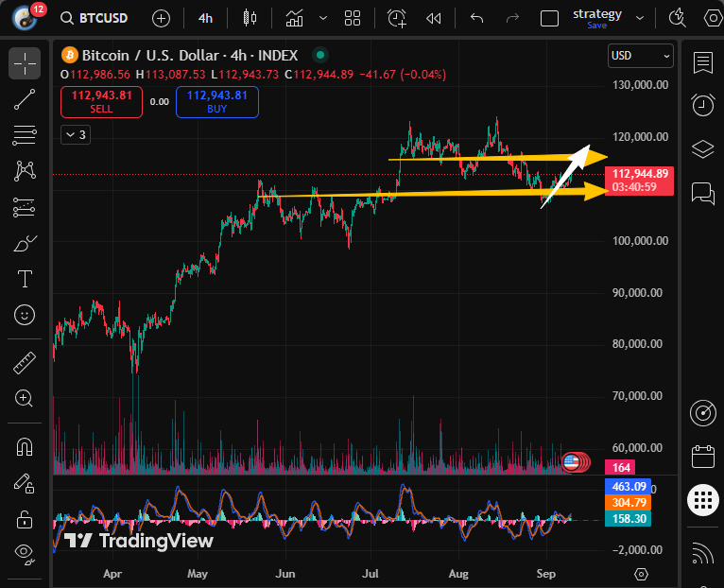
Task: Click the 120,000.00 price axis label
Action: 640,137
